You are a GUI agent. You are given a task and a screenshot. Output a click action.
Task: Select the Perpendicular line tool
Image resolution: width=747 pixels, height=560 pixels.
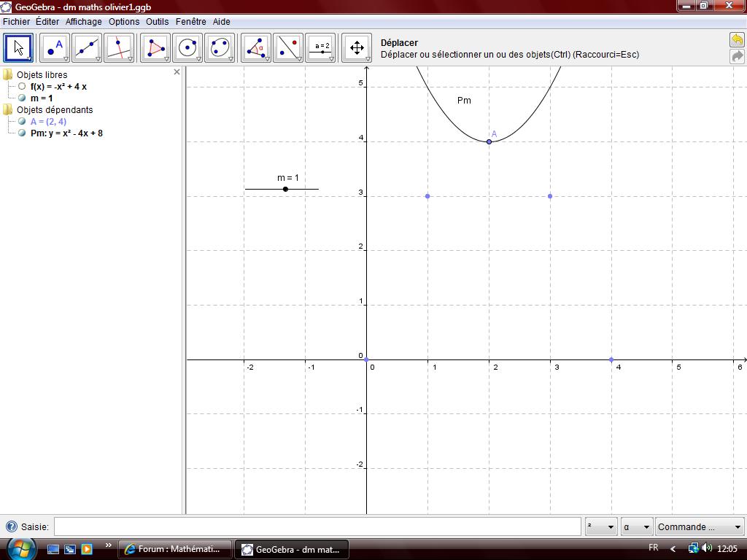pos(119,48)
